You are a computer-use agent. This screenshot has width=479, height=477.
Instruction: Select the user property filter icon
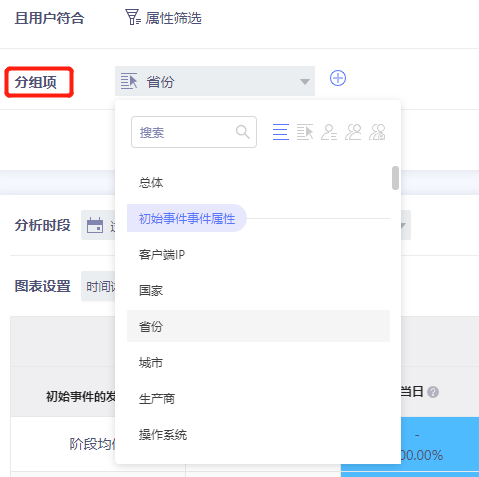[329, 132]
